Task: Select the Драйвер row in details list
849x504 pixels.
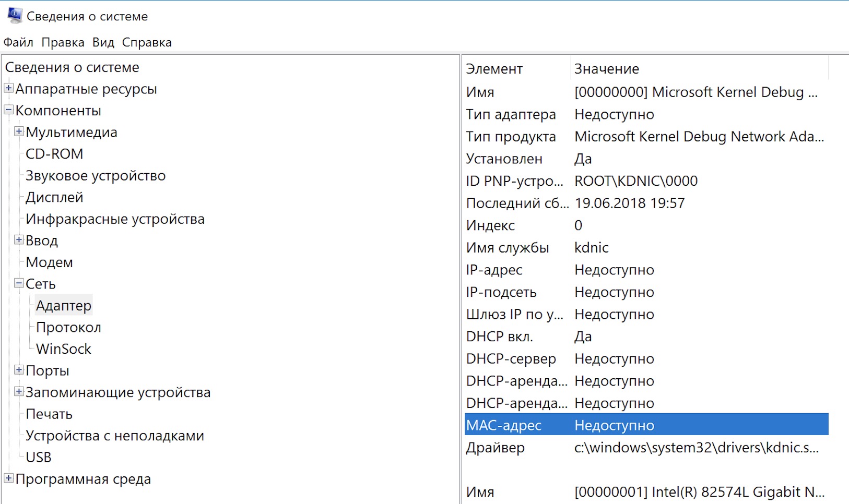Action: 495,448
